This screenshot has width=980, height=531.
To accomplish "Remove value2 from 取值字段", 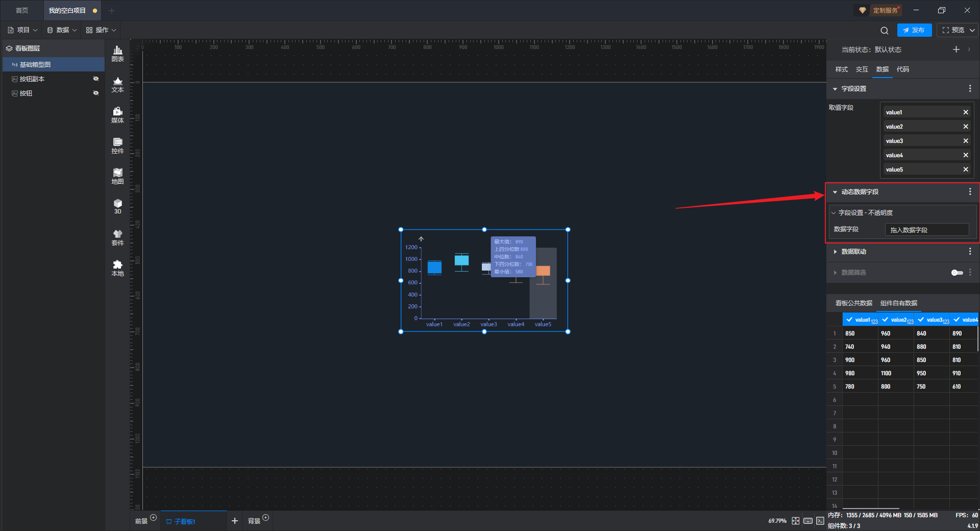I will [966, 127].
